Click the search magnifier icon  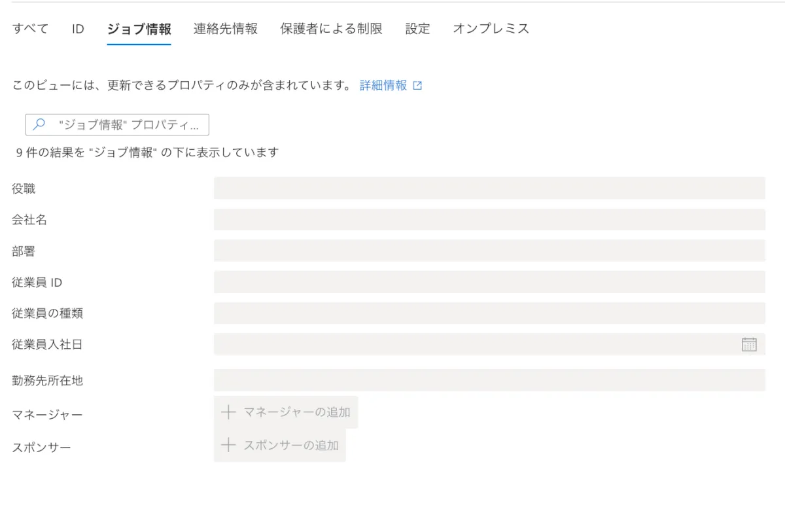click(x=39, y=124)
